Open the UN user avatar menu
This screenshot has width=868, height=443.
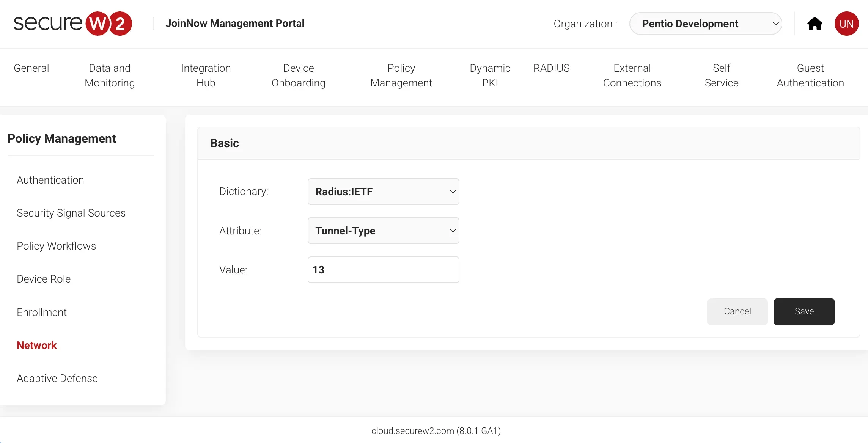846,24
